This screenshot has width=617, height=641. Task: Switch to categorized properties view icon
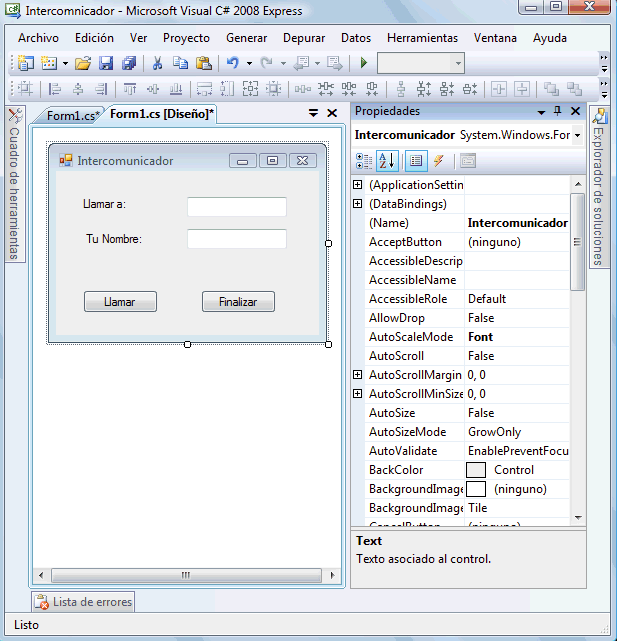pos(364,161)
